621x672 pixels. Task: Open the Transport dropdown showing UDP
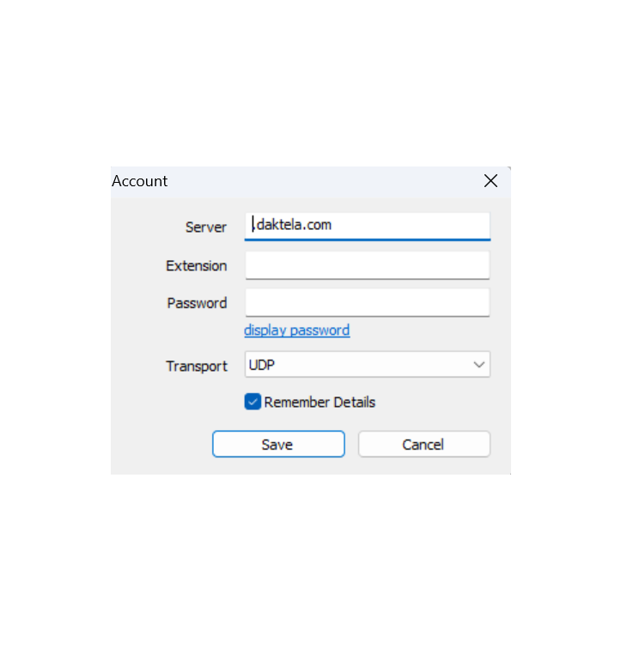pyautogui.click(x=367, y=365)
